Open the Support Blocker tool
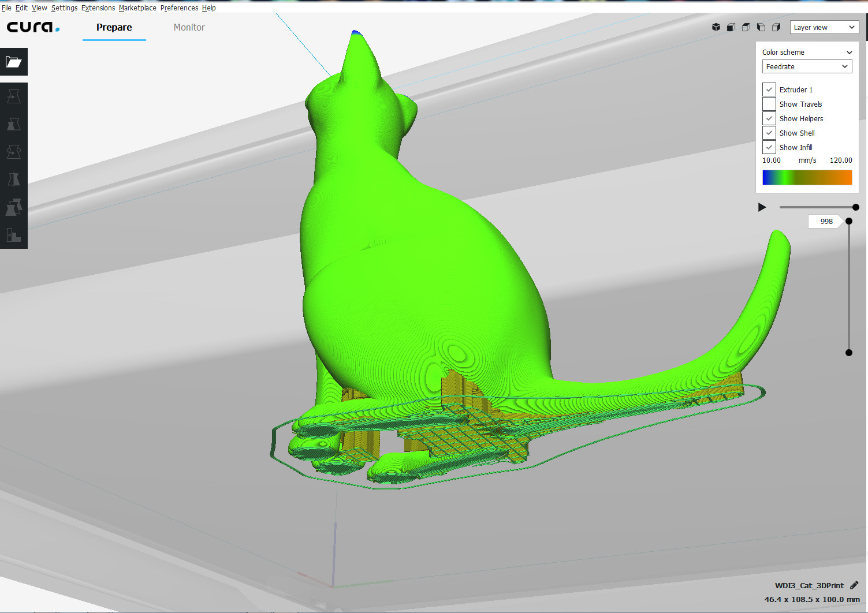This screenshot has height=613, width=868. click(13, 235)
